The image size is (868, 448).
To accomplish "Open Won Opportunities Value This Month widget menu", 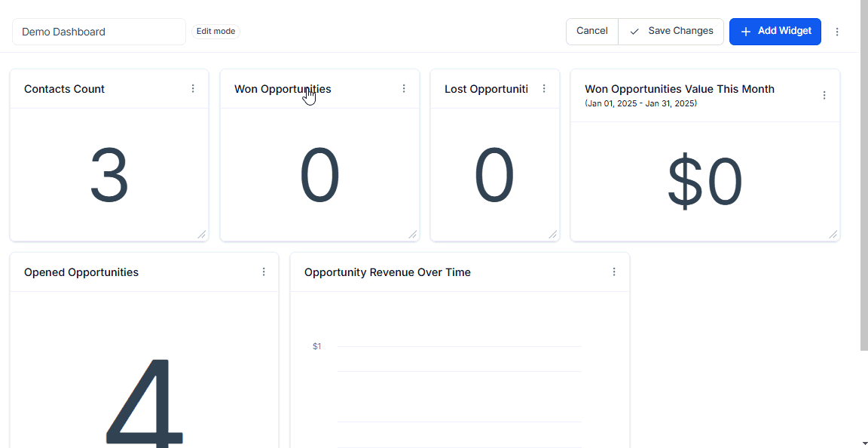I will pos(824,95).
